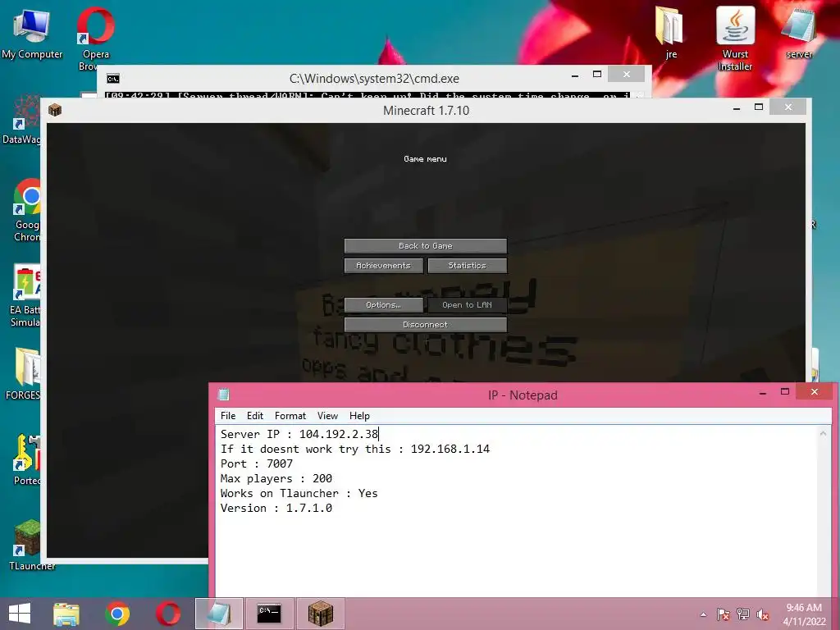
Task: Open the Action Center flag tray icon
Action: tap(724, 614)
